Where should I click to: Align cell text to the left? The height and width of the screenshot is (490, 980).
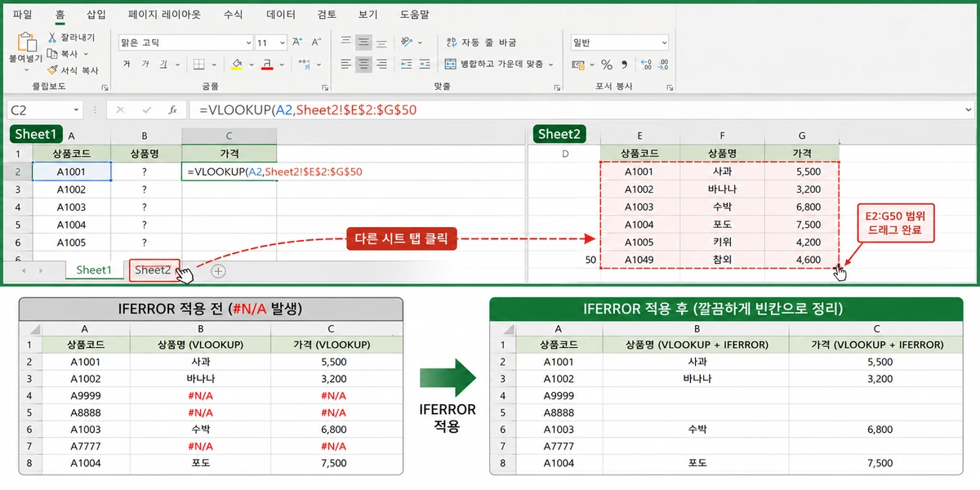click(346, 64)
